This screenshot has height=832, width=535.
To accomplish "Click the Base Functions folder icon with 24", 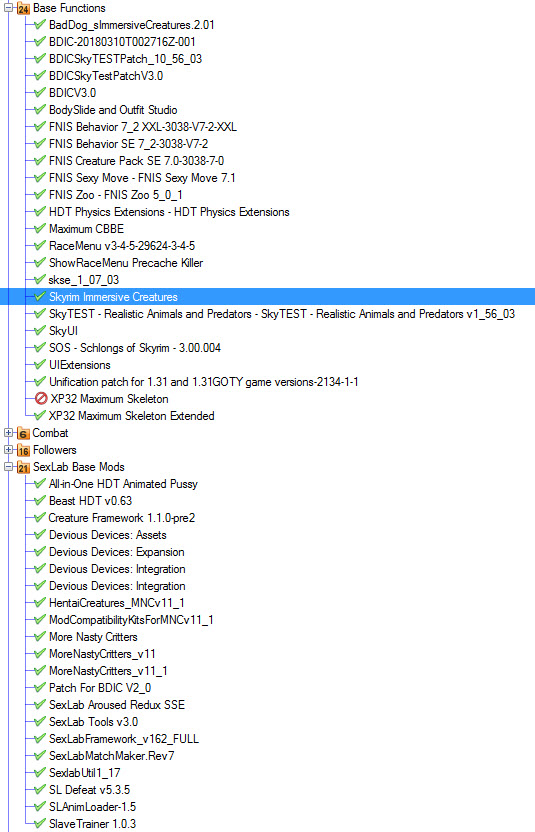I will [23, 8].
